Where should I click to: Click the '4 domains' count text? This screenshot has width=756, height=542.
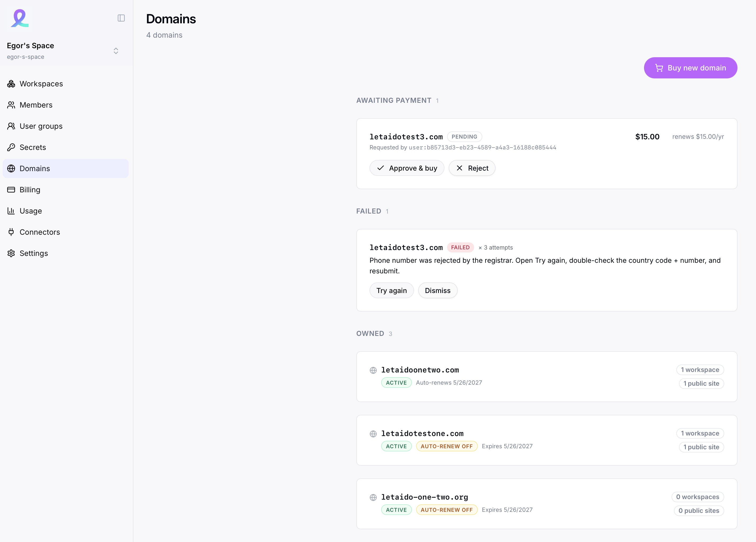pos(164,35)
